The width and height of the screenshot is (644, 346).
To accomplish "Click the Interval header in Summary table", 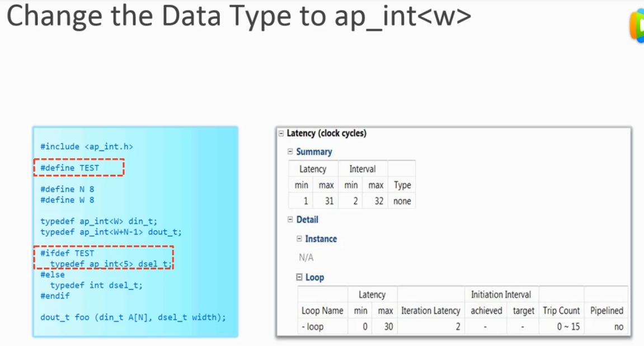I will pos(362,169).
